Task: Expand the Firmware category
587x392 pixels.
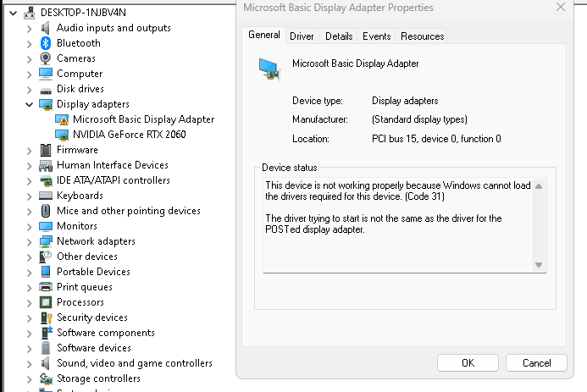Action: (x=29, y=151)
